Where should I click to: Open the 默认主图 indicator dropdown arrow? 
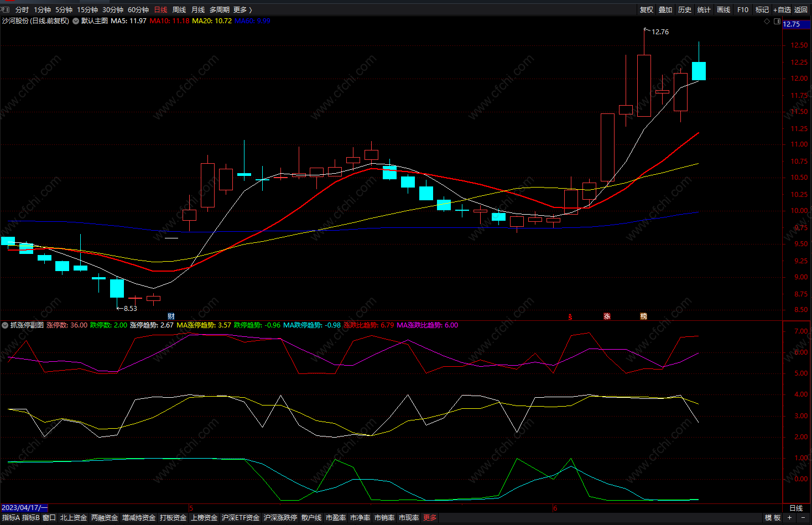point(76,21)
